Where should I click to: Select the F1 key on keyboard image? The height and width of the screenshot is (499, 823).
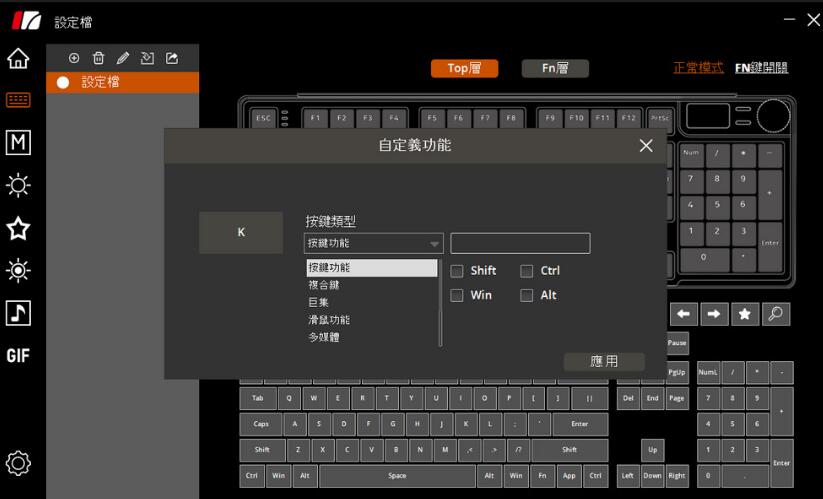[x=315, y=118]
